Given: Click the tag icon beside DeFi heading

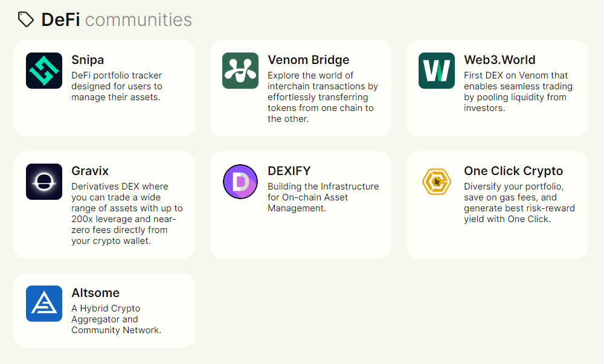Looking at the screenshot, I should pyautogui.click(x=26, y=20).
